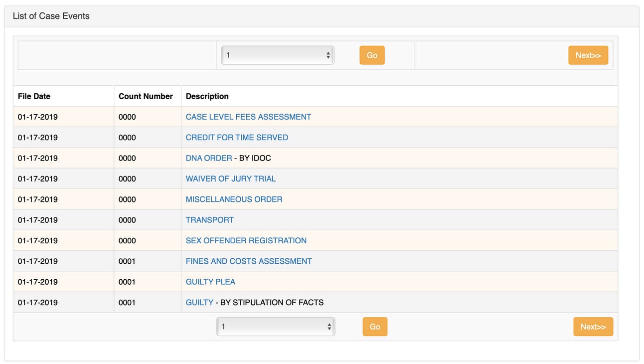Select file date in WAIVER OF JURY TRIAL row
Viewport: 644px width, 364px height.
[x=38, y=179]
